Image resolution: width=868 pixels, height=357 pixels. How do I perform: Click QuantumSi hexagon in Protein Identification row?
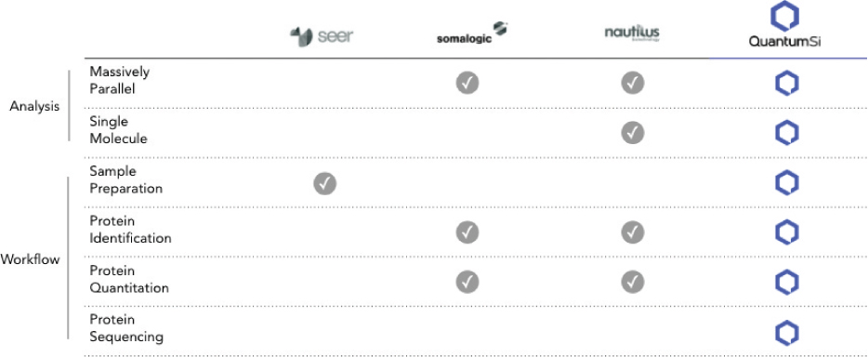(x=786, y=232)
